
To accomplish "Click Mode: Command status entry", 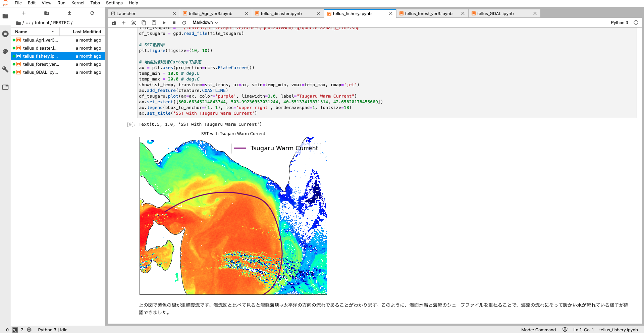I will coord(538,330).
